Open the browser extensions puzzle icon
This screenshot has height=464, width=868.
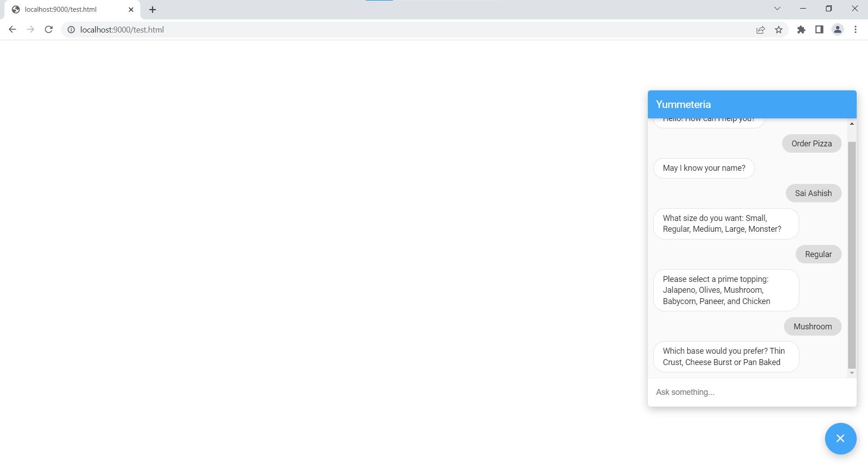801,29
